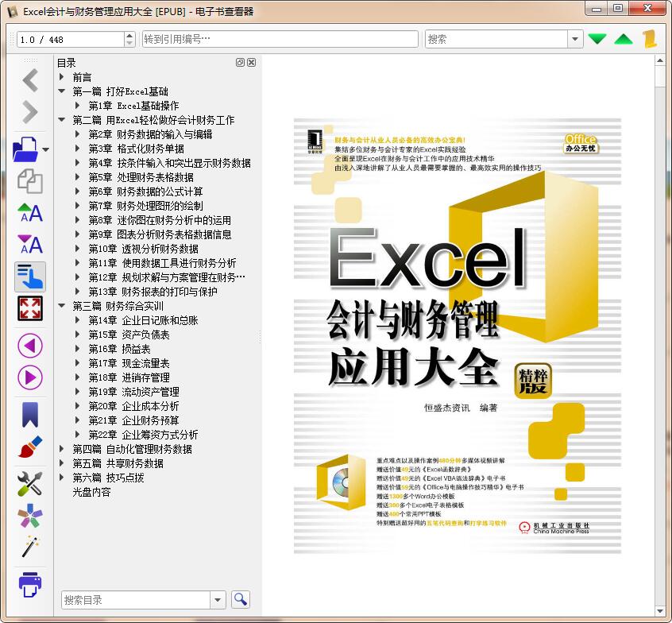Open 第9章 图表分析财务表格数据信息

(160, 234)
